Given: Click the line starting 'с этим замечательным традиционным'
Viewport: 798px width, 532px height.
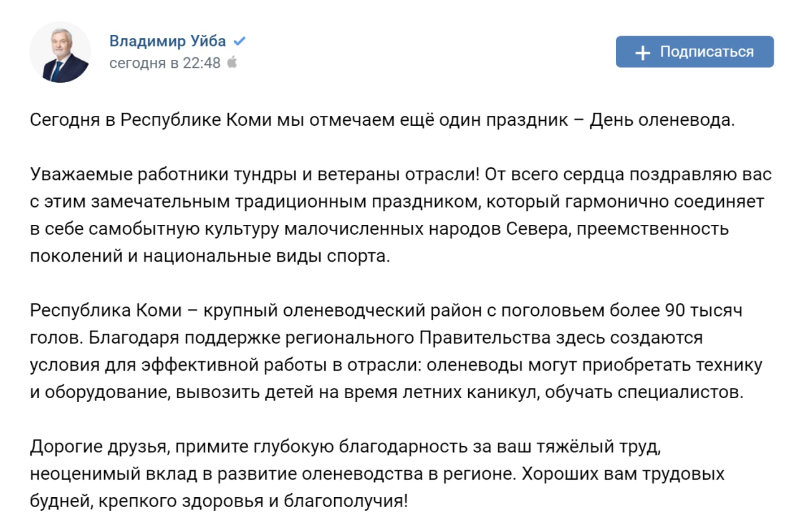Looking at the screenshot, I should (397, 202).
